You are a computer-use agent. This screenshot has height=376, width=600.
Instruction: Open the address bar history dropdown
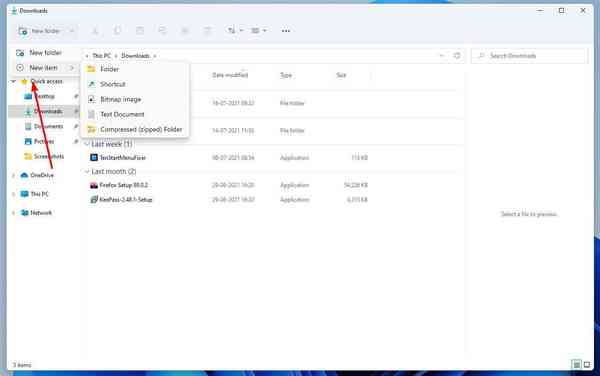(442, 56)
